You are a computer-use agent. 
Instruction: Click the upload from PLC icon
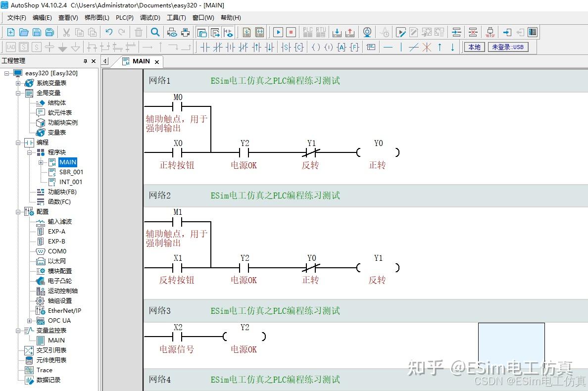point(349,32)
